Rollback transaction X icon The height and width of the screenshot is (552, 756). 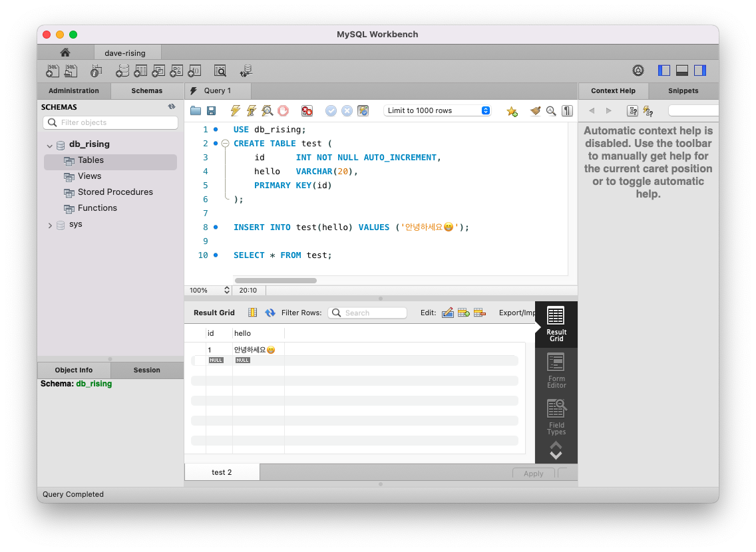pyautogui.click(x=347, y=111)
